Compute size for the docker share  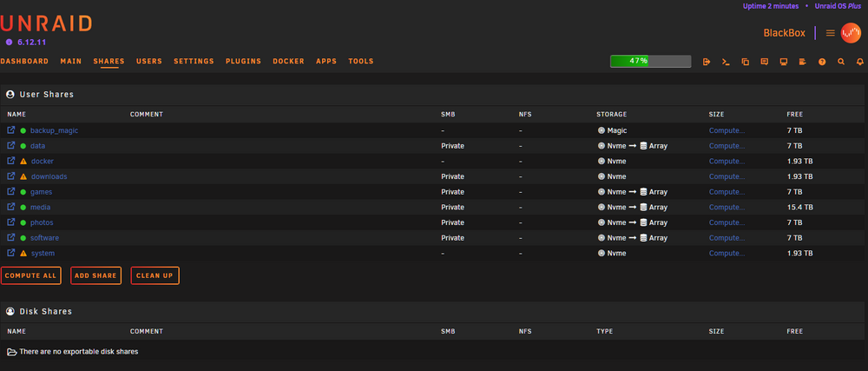[x=727, y=161]
